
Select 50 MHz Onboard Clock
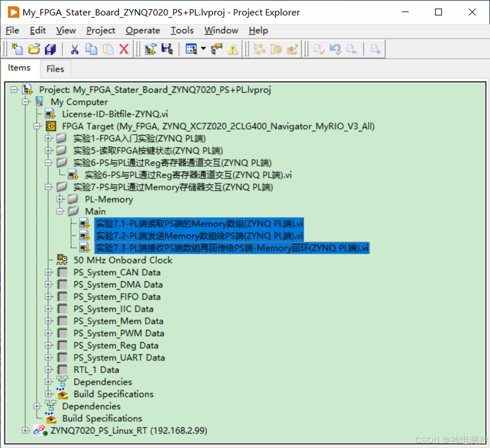point(123,260)
